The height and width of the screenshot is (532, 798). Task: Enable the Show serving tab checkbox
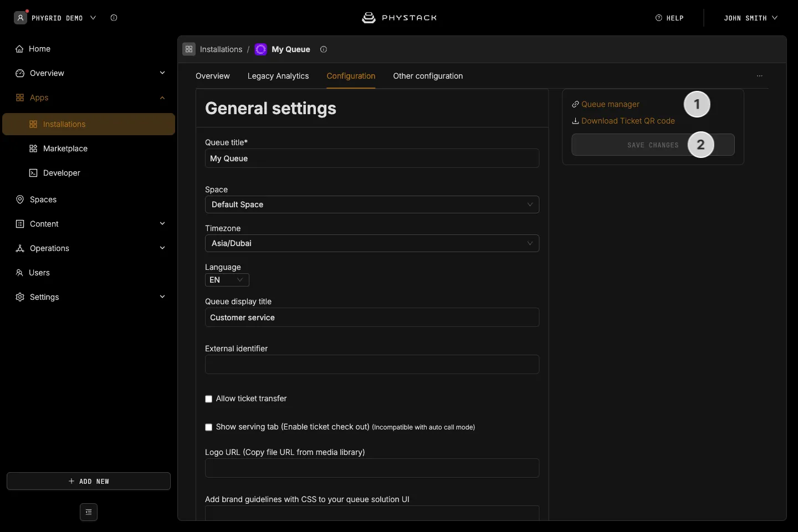pyautogui.click(x=209, y=427)
